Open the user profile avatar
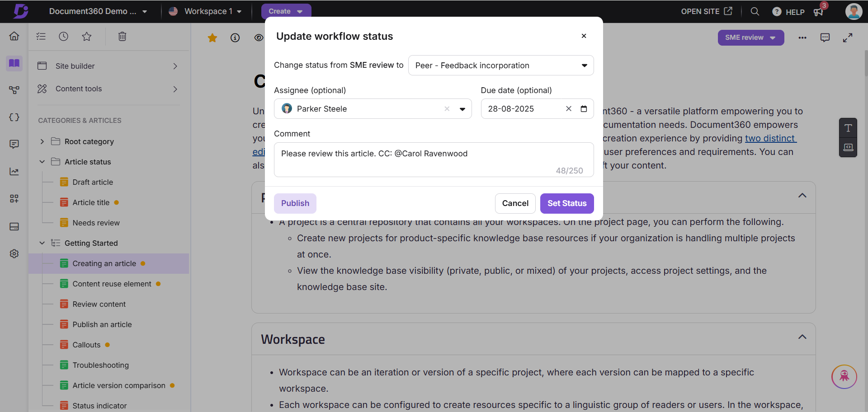Viewport: 868px width, 412px height. pyautogui.click(x=854, y=11)
